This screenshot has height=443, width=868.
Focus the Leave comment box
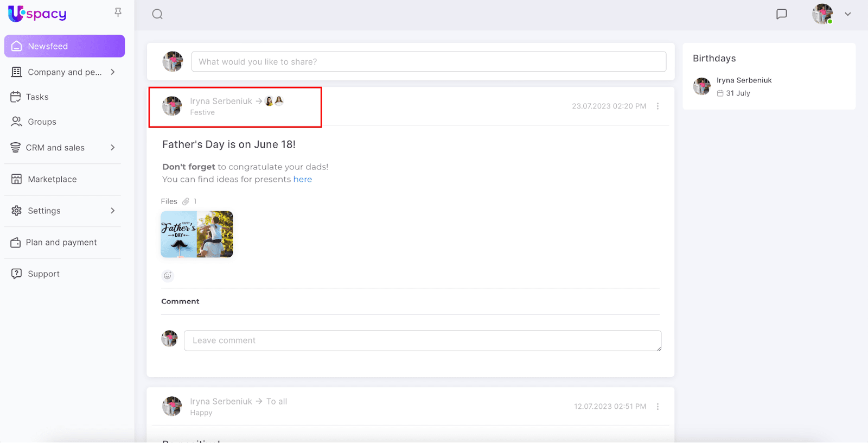pos(422,340)
